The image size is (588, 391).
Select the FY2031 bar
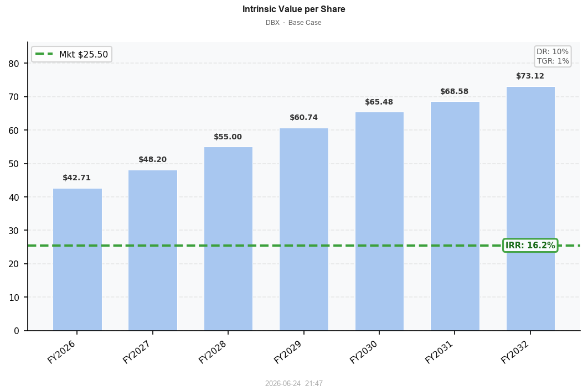click(x=455, y=216)
